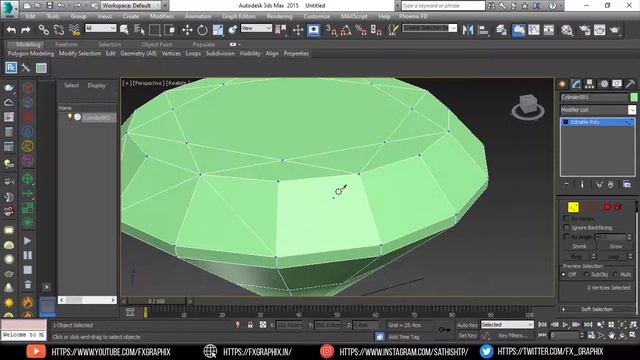Click the Undo arrow in main toolbar
640x360 pixels.
click(x=11, y=30)
